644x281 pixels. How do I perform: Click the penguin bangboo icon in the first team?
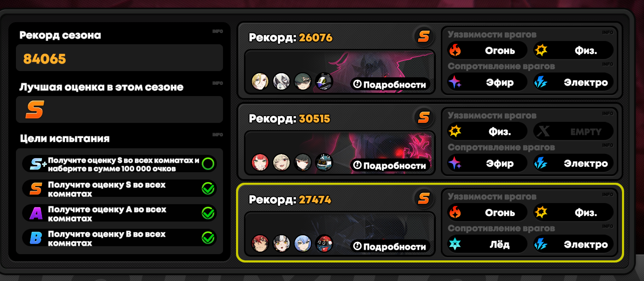(x=324, y=81)
